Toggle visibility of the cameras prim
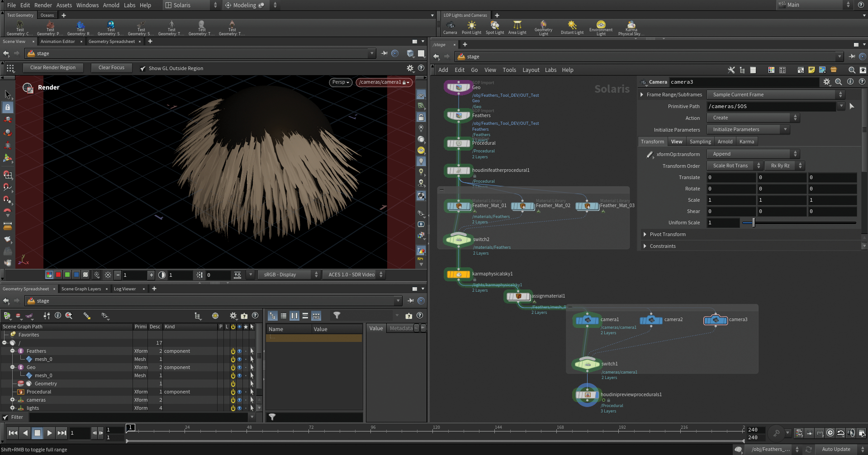868x455 pixels. (x=239, y=400)
